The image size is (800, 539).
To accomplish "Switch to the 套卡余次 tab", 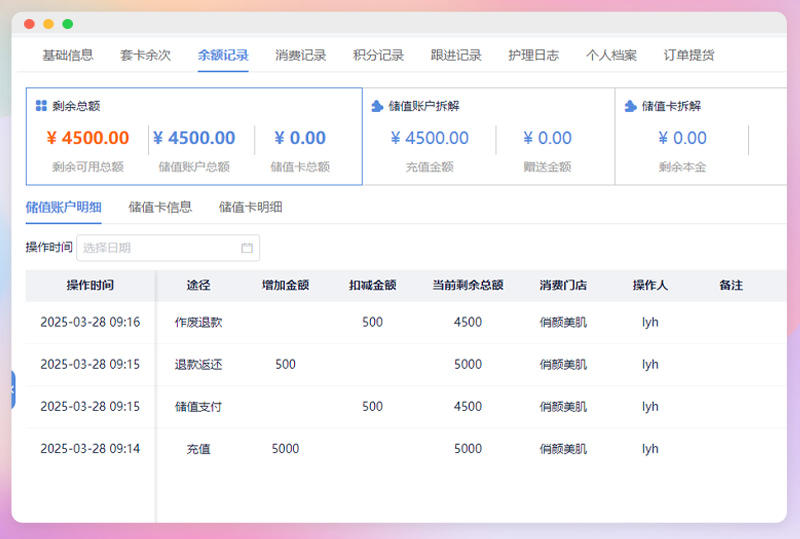I will (x=145, y=55).
